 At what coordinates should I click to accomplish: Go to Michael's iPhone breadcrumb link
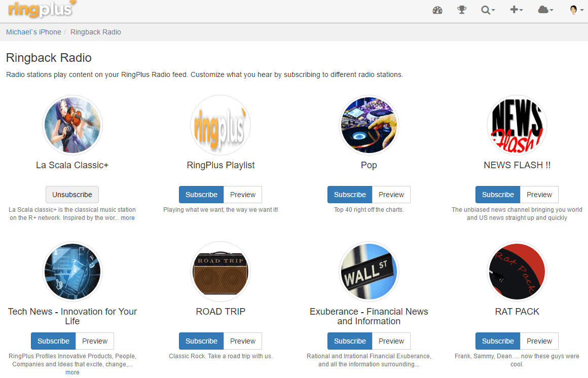(33, 32)
